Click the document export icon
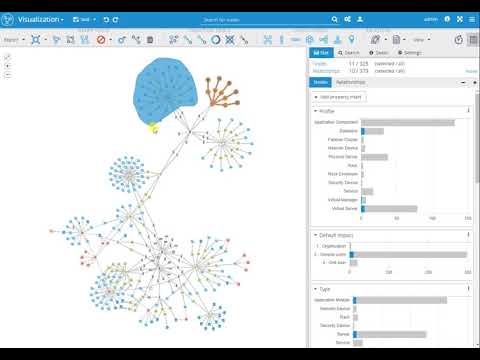Viewport: 480px width, 360px height. tap(396, 40)
